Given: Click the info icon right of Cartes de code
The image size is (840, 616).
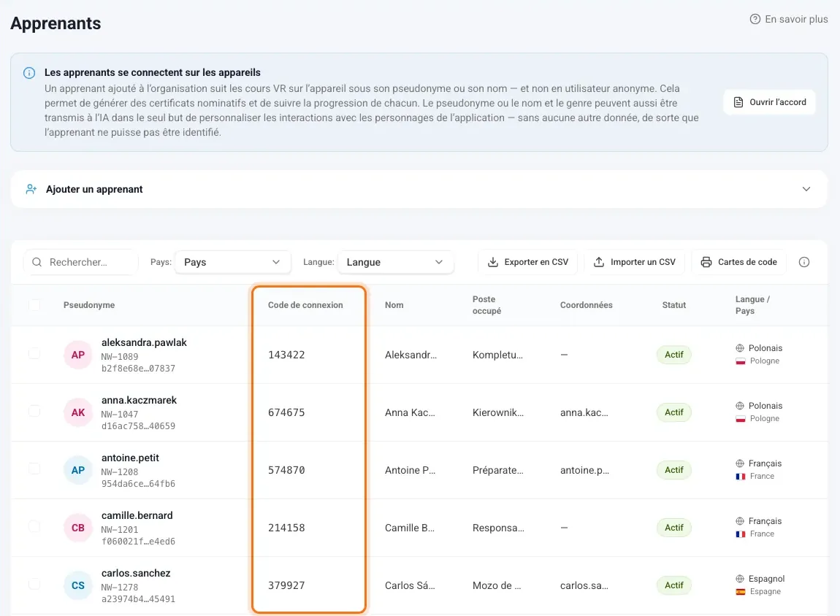Looking at the screenshot, I should tap(804, 262).
